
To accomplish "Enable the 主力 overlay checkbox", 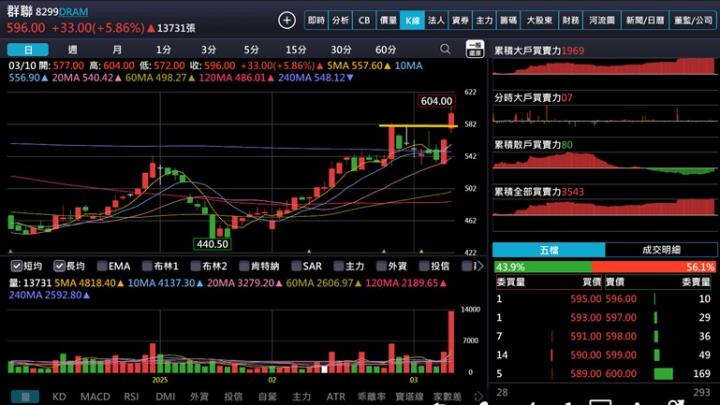I will (x=339, y=266).
